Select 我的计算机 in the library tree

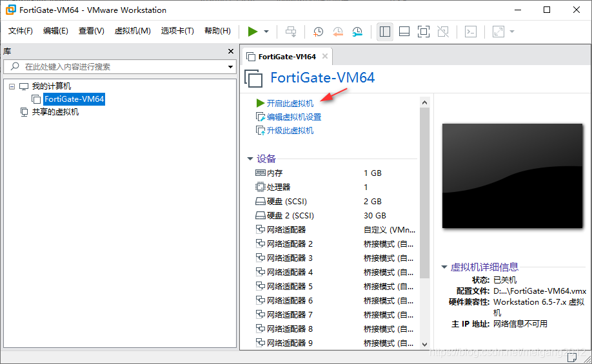[x=52, y=86]
